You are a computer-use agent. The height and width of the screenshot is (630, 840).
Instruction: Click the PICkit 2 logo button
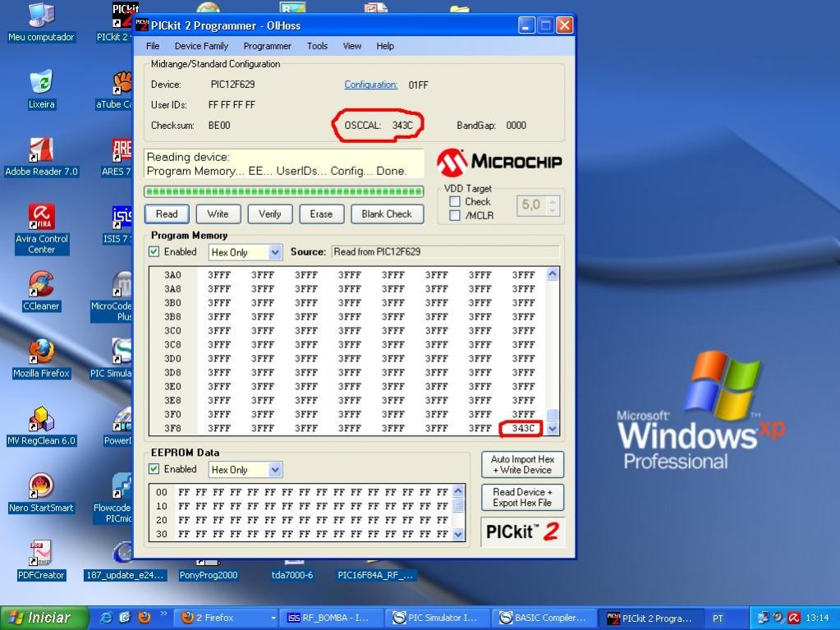(x=522, y=531)
